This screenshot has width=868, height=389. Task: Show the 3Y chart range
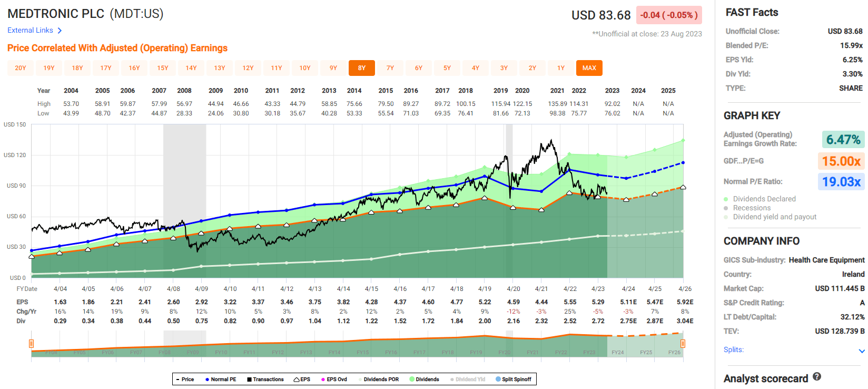(x=504, y=68)
